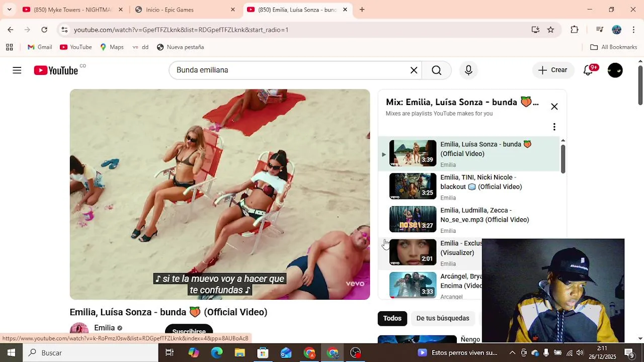Image resolution: width=644 pixels, height=362 pixels.
Task: Open the Arcángel 3:33 video thumbnail
Action: point(413,285)
